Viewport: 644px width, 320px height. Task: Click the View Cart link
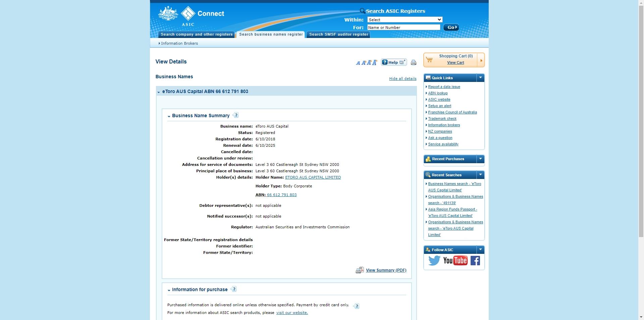455,63
